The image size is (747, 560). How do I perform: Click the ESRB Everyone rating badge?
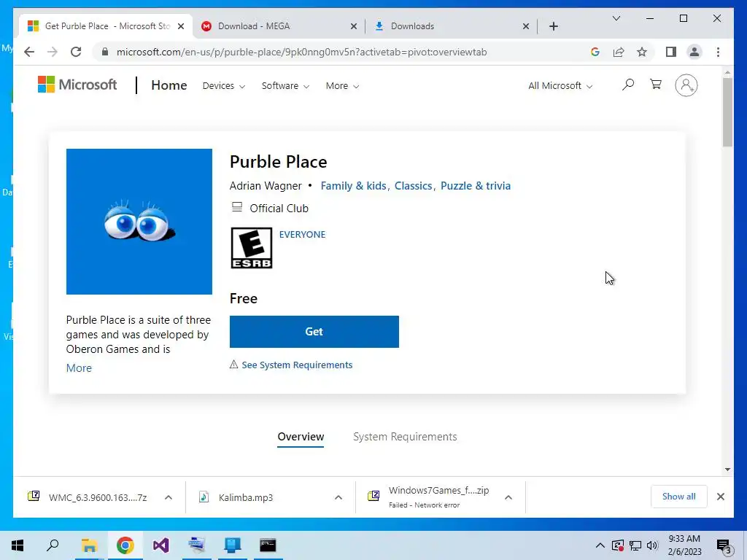point(252,248)
